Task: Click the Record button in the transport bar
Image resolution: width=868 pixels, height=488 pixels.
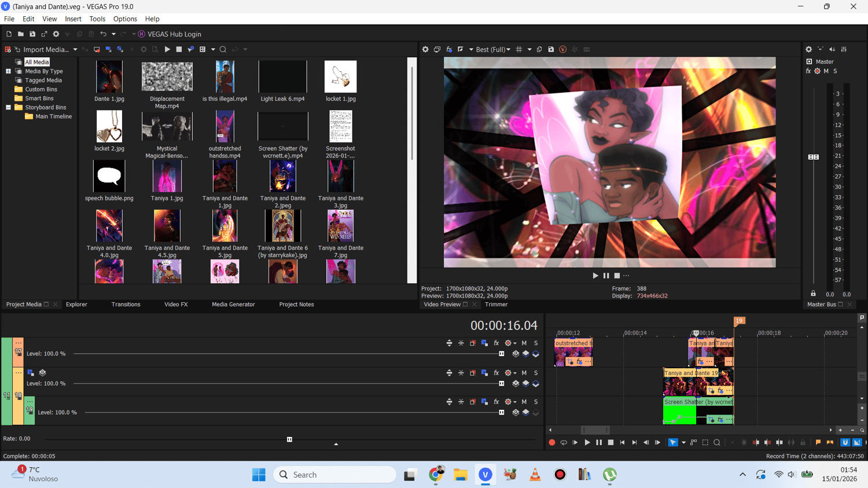Action: click(x=551, y=443)
